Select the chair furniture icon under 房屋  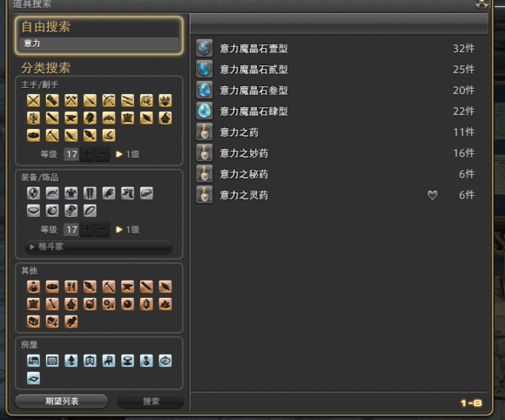(109, 361)
